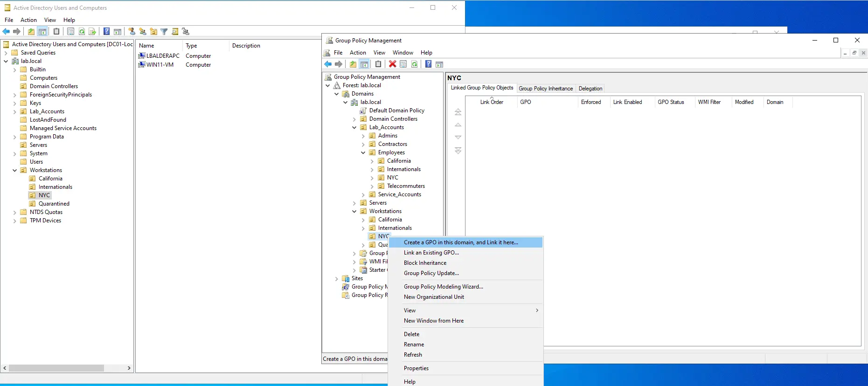Open Action menu in Active Directory Users window
This screenshot has height=386, width=868.
[x=28, y=20]
